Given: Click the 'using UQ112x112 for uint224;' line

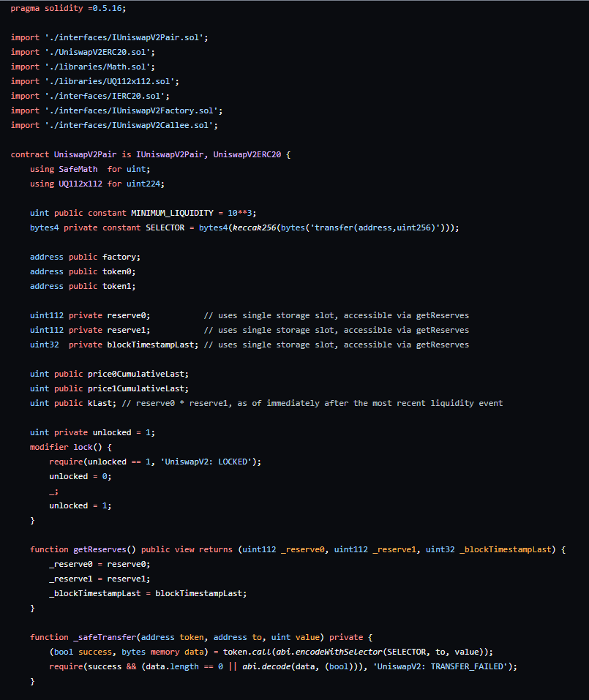Looking at the screenshot, I should tap(97, 184).
